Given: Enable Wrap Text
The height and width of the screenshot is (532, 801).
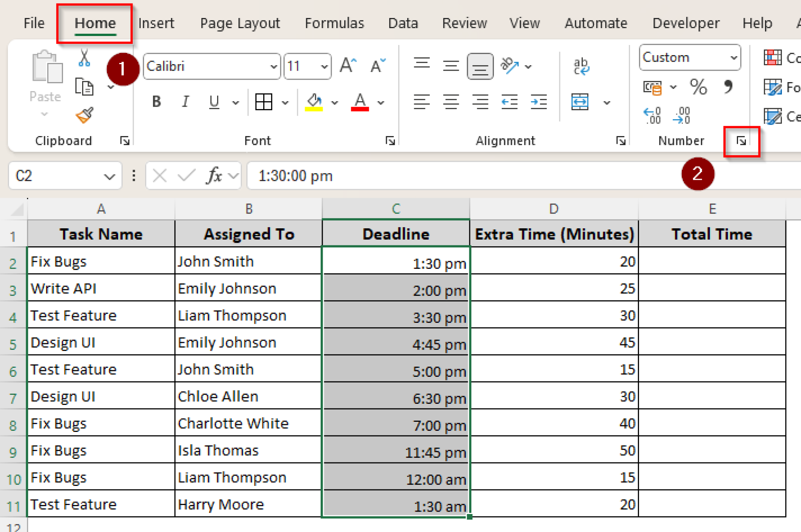Looking at the screenshot, I should (582, 66).
